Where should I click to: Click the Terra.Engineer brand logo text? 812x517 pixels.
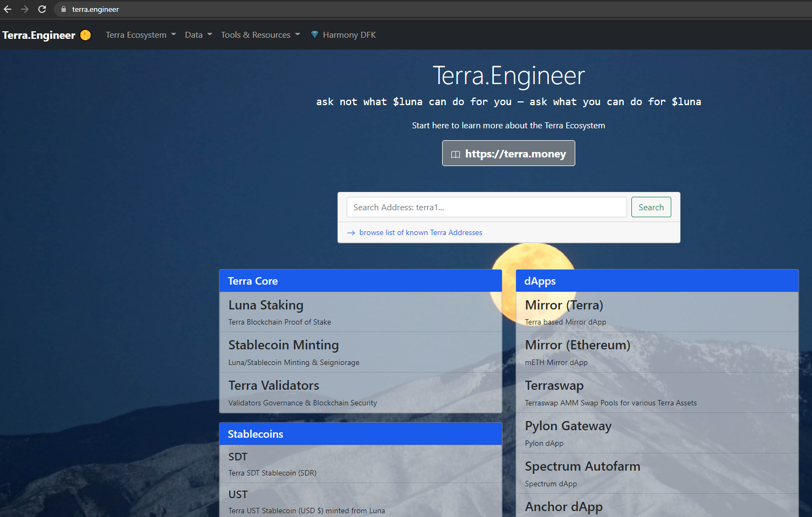[39, 35]
